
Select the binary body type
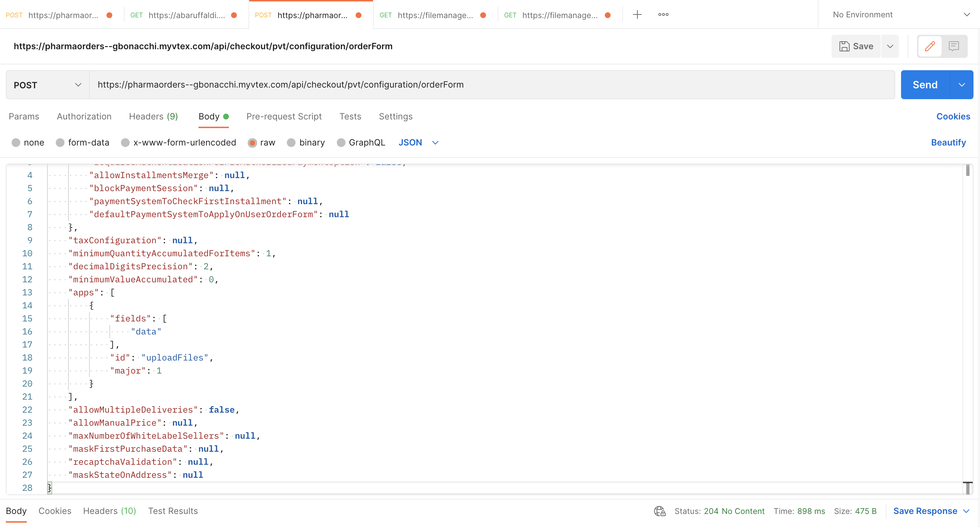pos(291,143)
